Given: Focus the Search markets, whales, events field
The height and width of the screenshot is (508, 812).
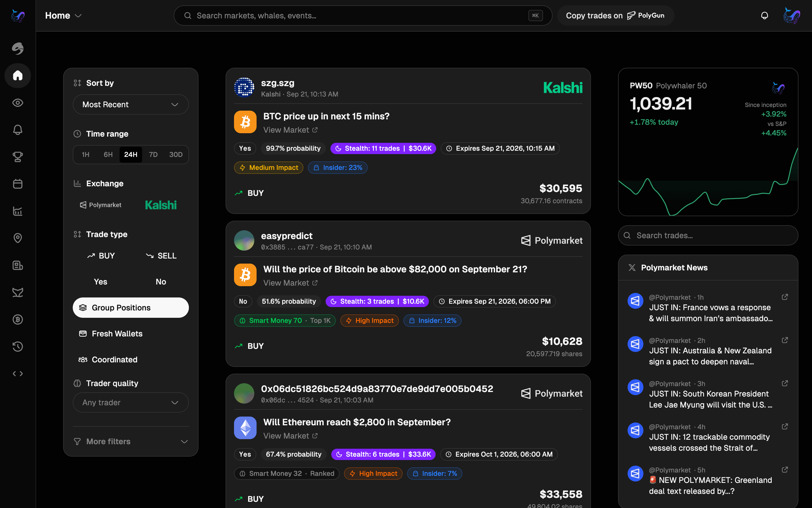Looking at the screenshot, I should pos(363,16).
